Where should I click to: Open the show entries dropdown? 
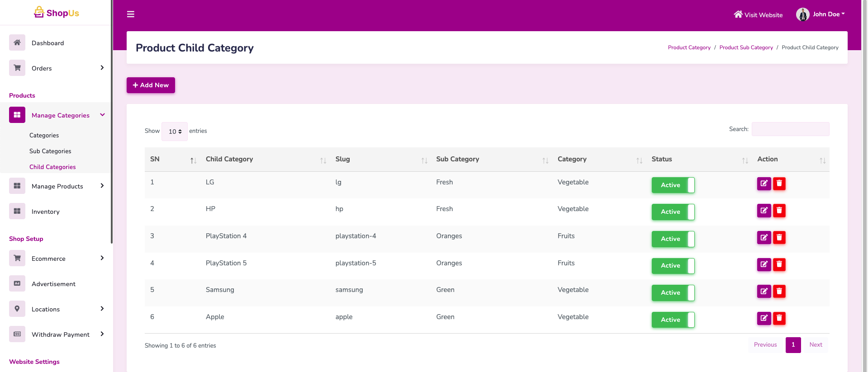175,132
